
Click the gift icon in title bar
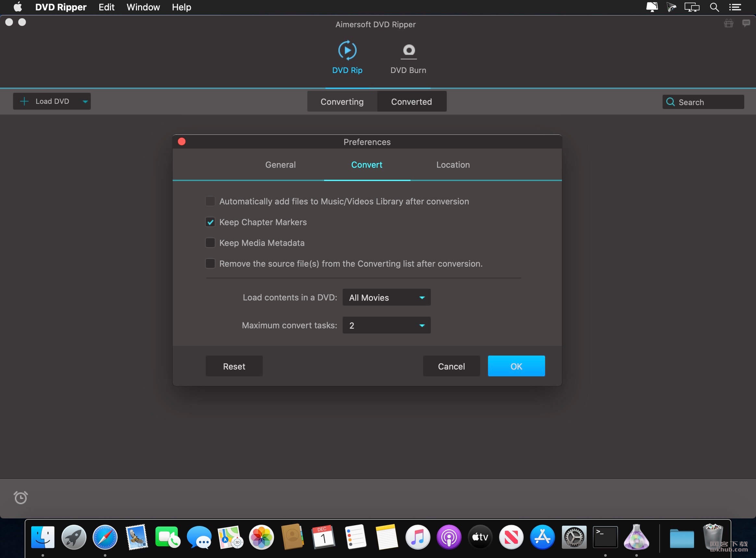729,23
